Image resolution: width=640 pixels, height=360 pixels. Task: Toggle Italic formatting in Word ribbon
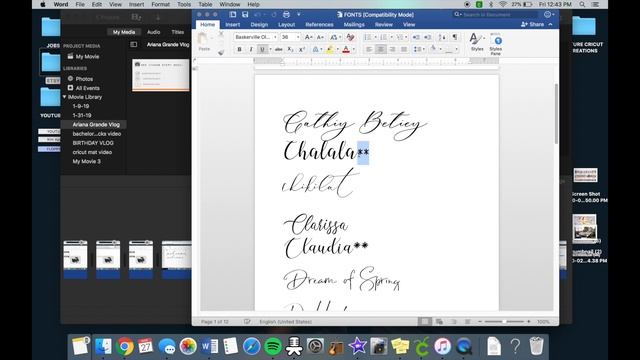(x=251, y=49)
